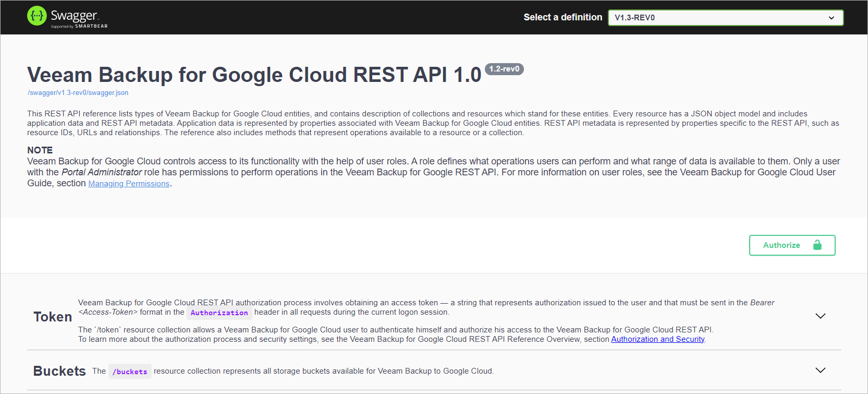Click the NOTE heading
The image size is (868, 394).
[x=40, y=150]
